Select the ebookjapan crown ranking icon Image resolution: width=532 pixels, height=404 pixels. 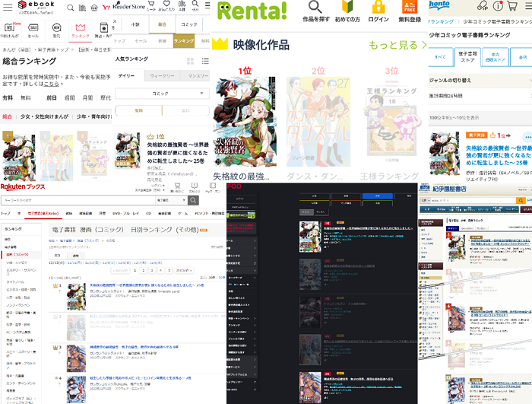pos(81,27)
